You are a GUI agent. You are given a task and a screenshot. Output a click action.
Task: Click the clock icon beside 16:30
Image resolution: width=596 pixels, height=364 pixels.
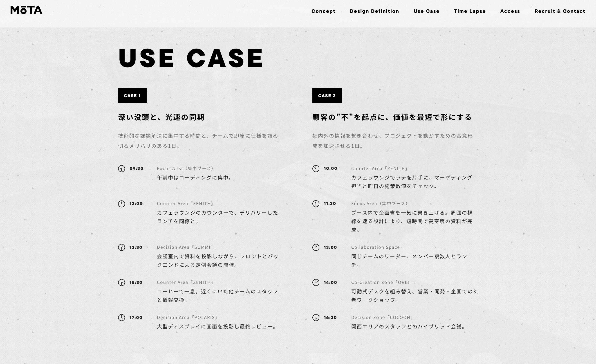coord(316,317)
